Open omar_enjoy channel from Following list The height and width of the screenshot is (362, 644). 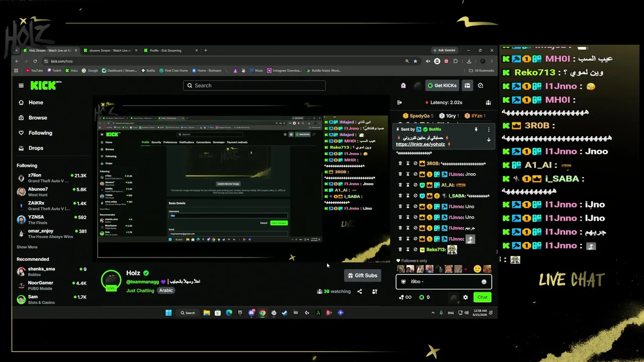point(51,234)
